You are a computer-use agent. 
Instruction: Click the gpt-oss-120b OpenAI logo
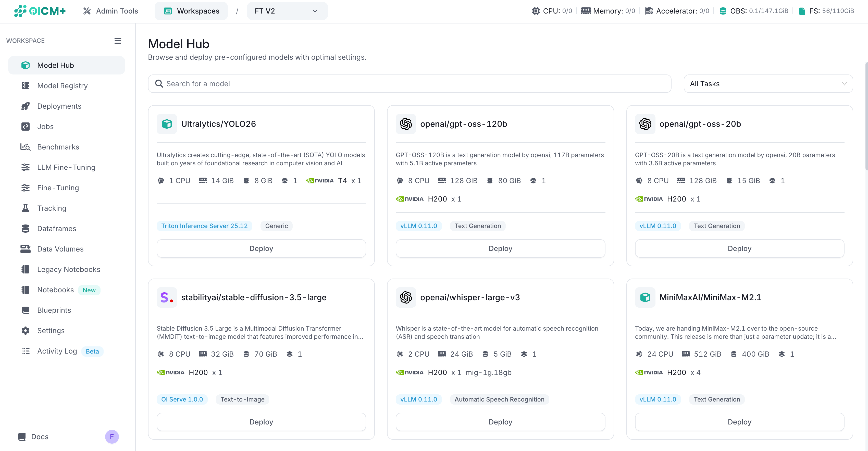pos(406,124)
